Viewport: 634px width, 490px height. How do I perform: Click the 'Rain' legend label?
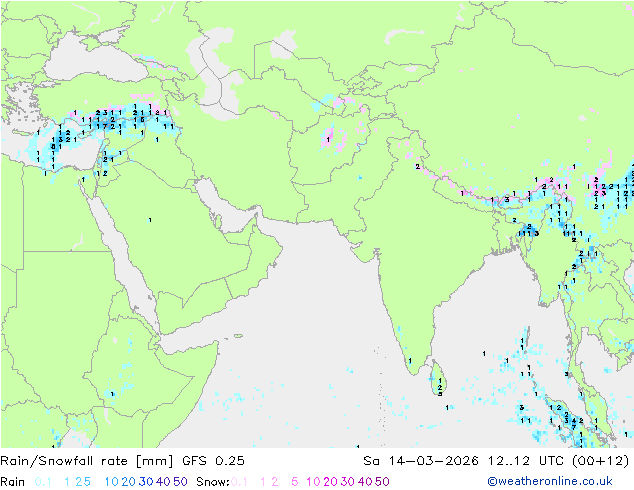[13, 482]
